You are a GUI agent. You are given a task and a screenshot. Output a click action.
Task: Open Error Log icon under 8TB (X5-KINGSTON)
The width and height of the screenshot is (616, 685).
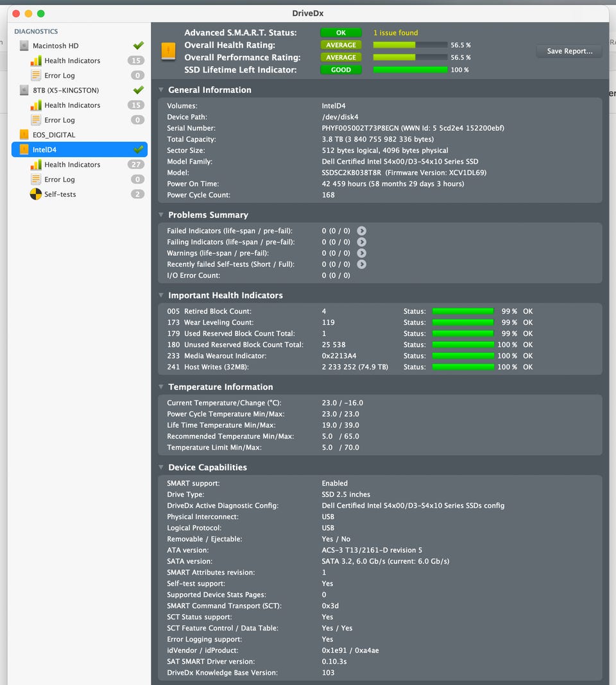tap(36, 120)
